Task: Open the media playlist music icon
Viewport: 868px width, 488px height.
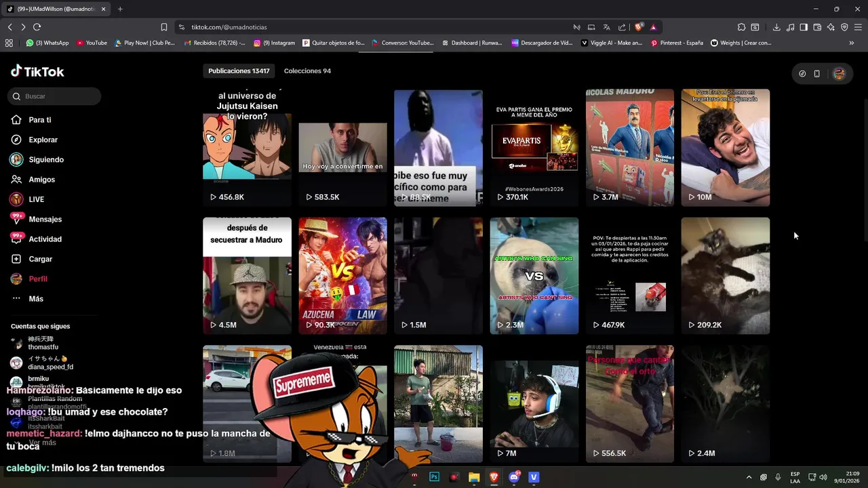Action: pos(790,27)
